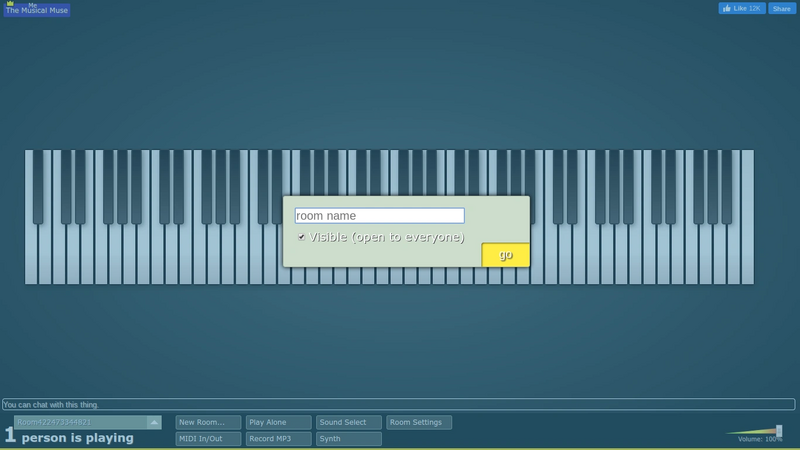Click the yellow go button

(x=506, y=255)
